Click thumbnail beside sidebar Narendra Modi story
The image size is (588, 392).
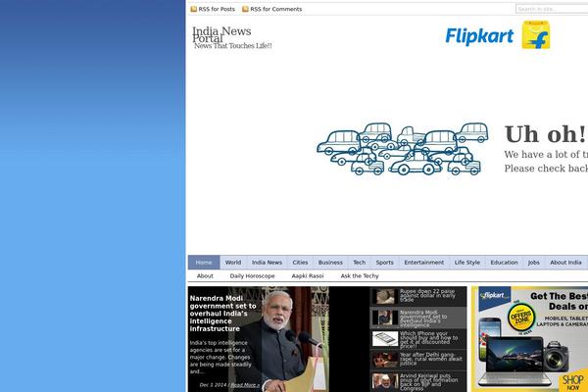pyautogui.click(x=385, y=318)
